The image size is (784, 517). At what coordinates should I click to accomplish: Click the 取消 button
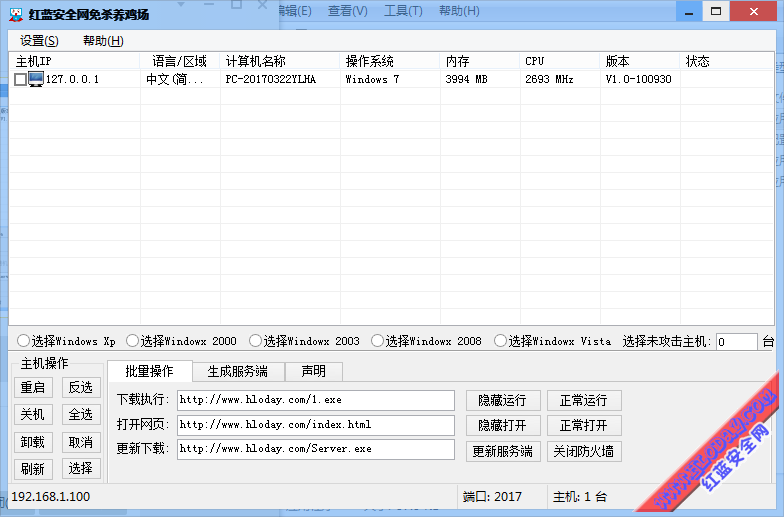click(81, 442)
